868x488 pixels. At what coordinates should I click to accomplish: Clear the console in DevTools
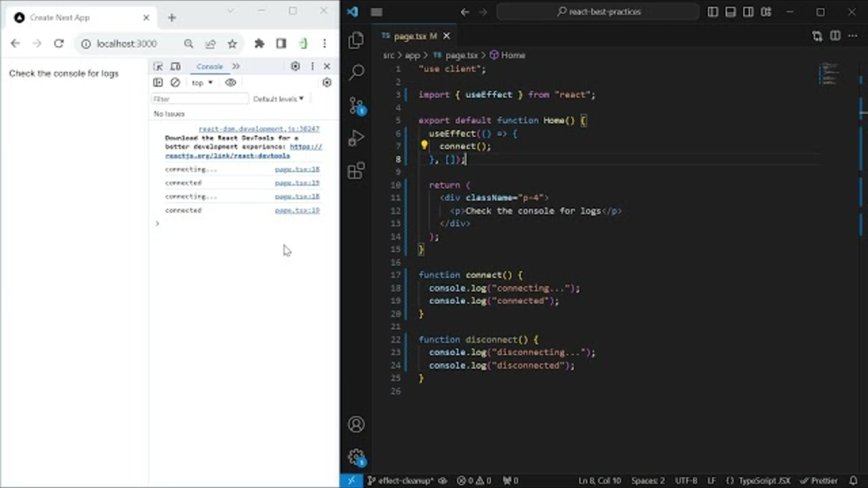175,82
